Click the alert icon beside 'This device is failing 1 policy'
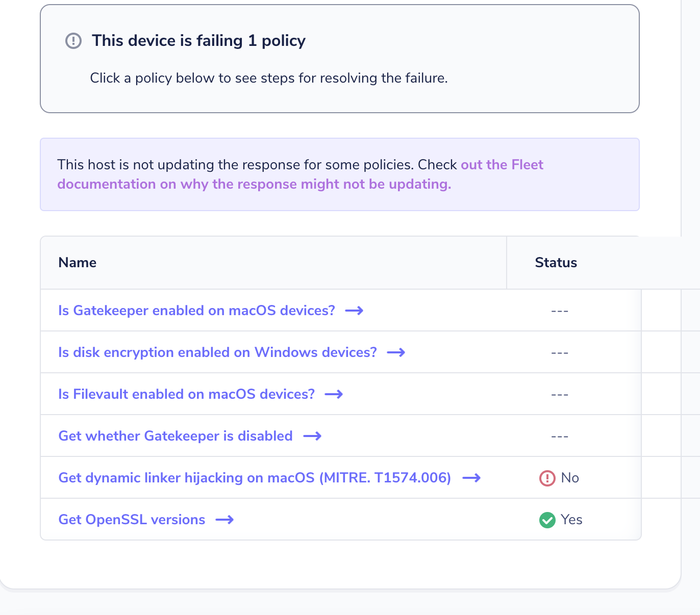The image size is (700, 615). 73,41
